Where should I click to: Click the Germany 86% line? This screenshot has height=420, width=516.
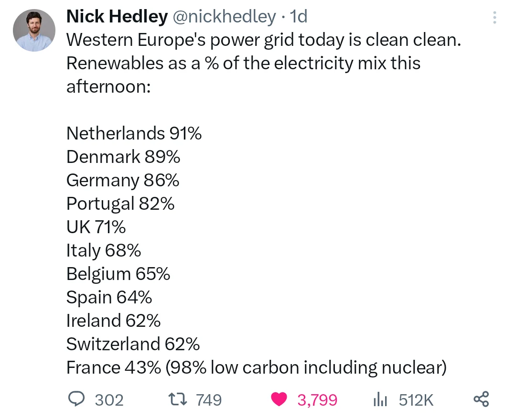[x=123, y=180]
